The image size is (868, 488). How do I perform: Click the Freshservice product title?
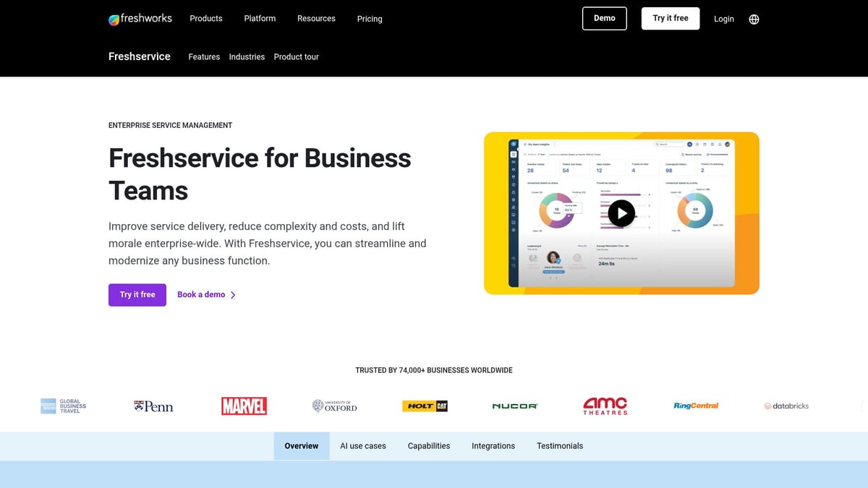[140, 56]
